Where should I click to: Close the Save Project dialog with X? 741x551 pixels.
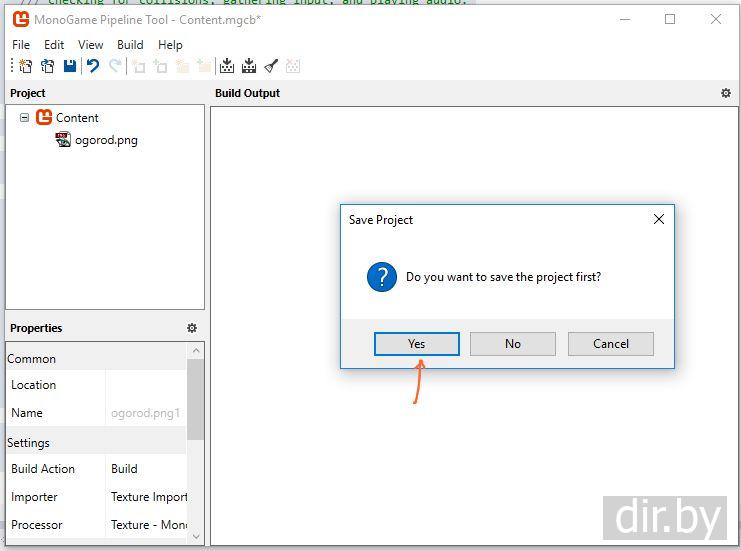tap(658, 219)
